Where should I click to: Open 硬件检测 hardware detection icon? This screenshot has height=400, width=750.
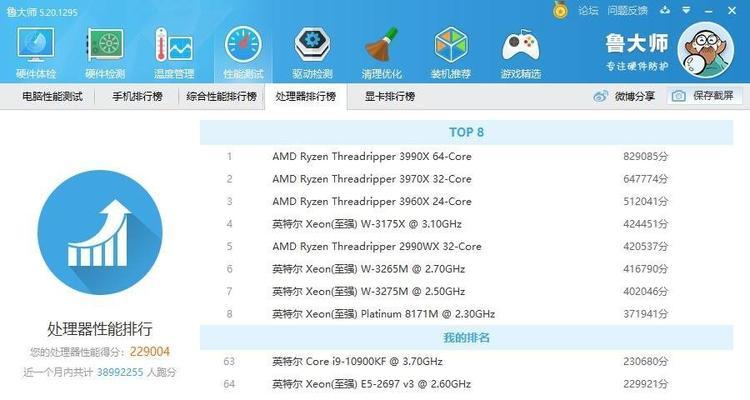[105, 45]
